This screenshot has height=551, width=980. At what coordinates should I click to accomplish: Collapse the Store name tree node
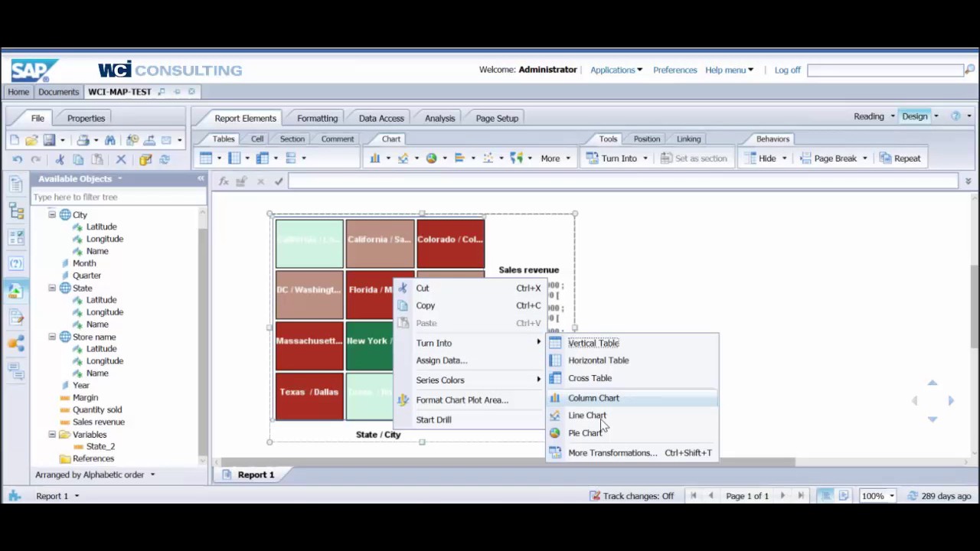[52, 337]
